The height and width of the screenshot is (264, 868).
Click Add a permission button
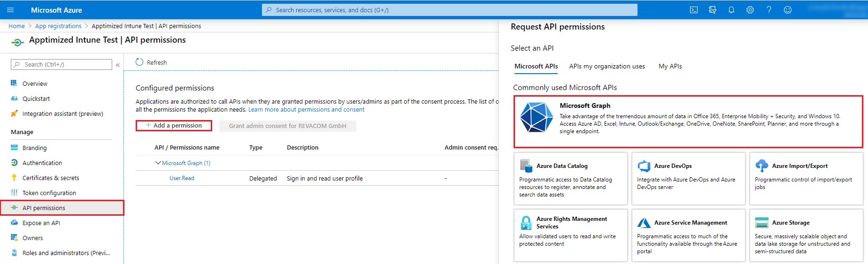(174, 126)
